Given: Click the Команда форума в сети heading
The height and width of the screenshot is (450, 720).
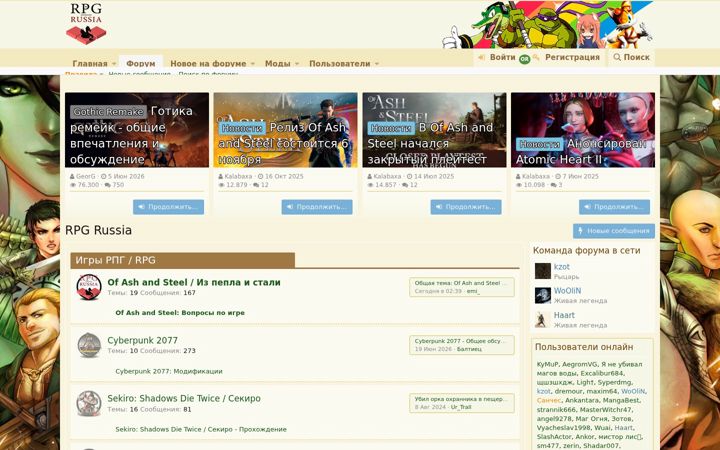Looking at the screenshot, I should [586, 250].
